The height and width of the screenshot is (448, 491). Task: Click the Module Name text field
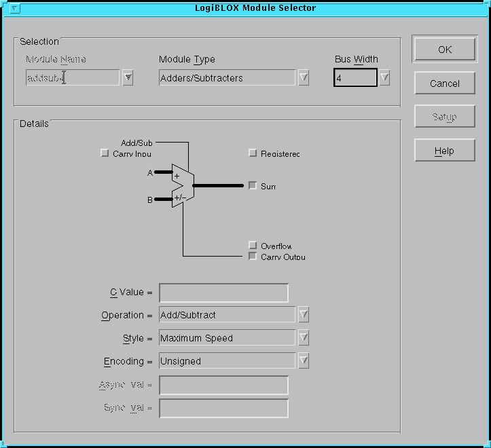coord(73,78)
